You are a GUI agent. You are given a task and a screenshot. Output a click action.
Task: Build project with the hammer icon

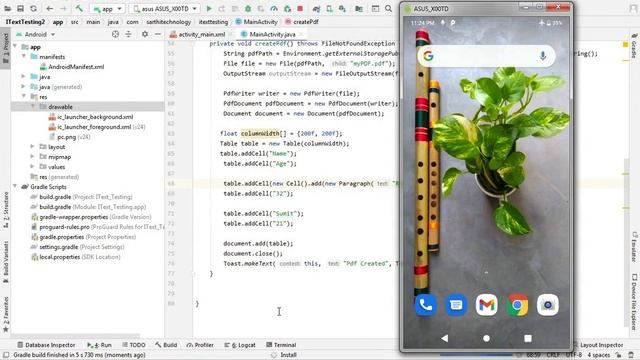click(79, 8)
